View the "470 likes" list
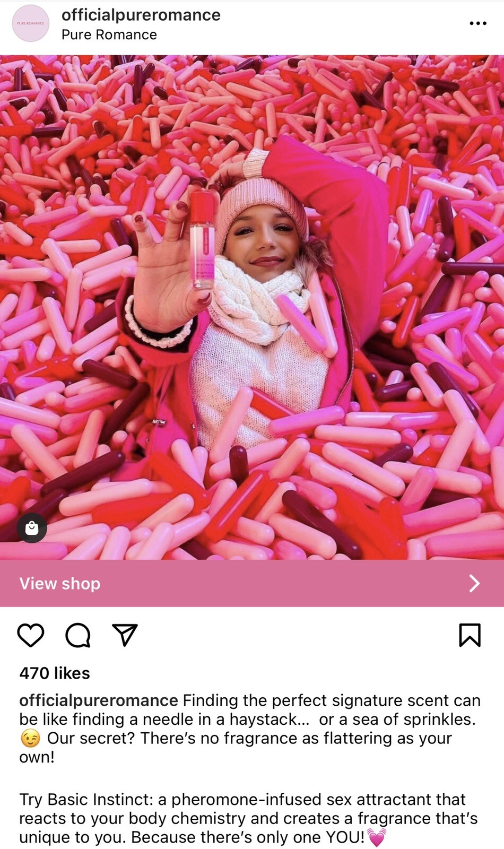 55,673
